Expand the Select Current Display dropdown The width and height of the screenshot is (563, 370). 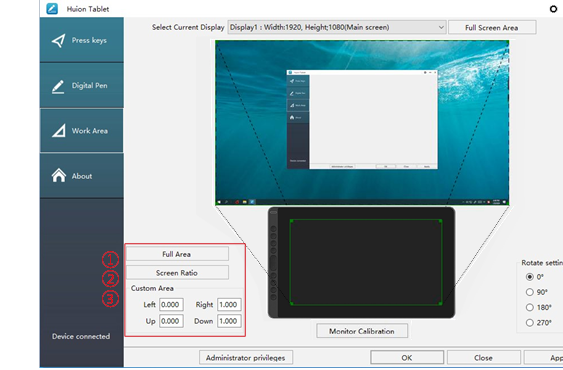[x=337, y=27]
